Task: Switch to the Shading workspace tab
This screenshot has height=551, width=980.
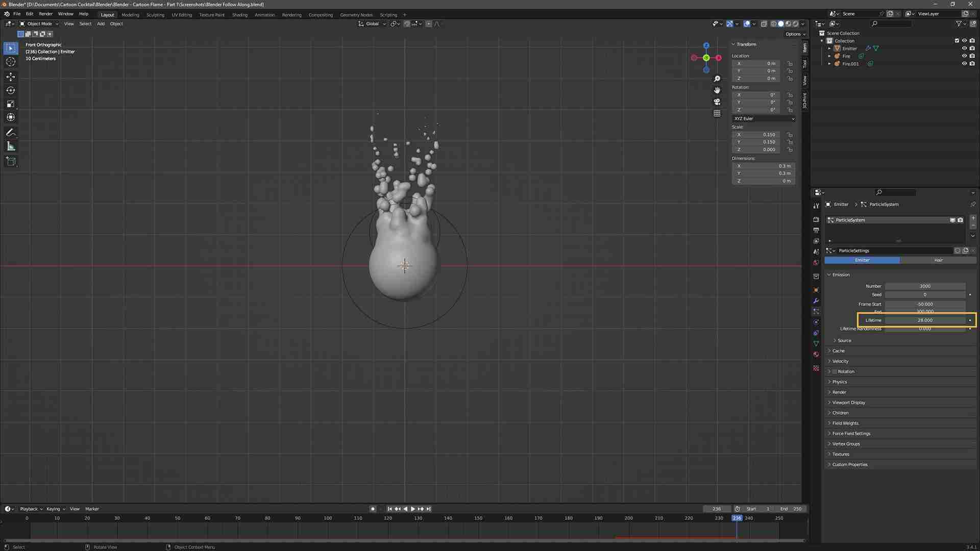Action: [x=239, y=15]
